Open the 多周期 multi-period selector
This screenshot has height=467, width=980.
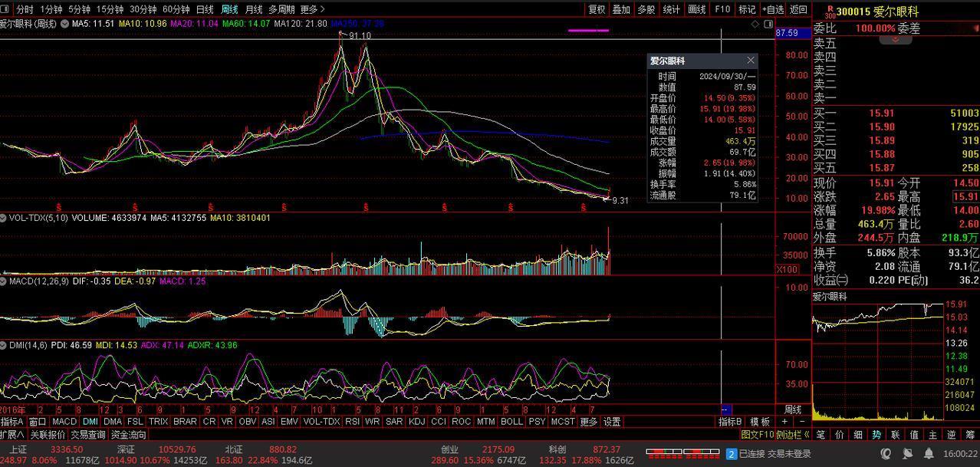(x=281, y=9)
